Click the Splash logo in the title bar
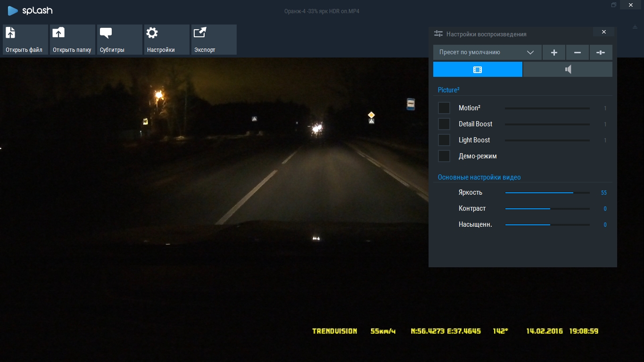 [30, 10]
